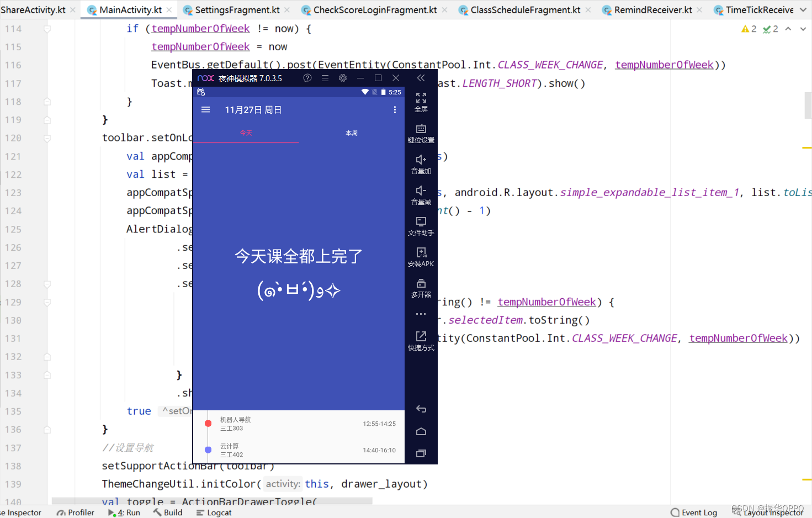Collapse the code block at line 114

(x=47, y=29)
